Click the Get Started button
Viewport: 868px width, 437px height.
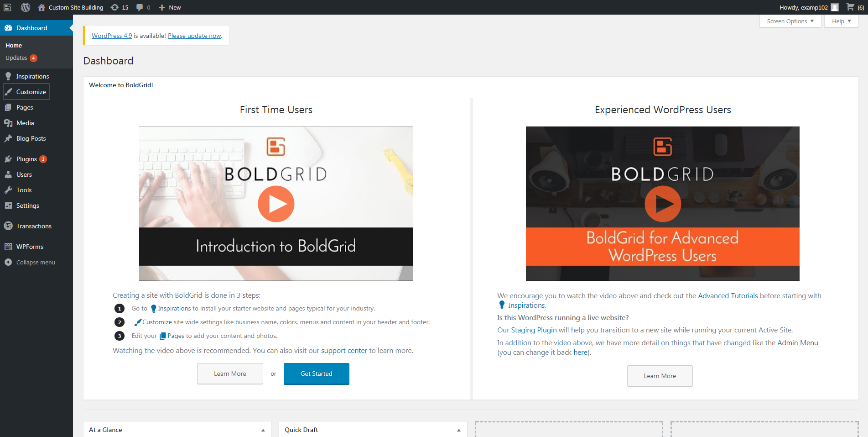[317, 374]
